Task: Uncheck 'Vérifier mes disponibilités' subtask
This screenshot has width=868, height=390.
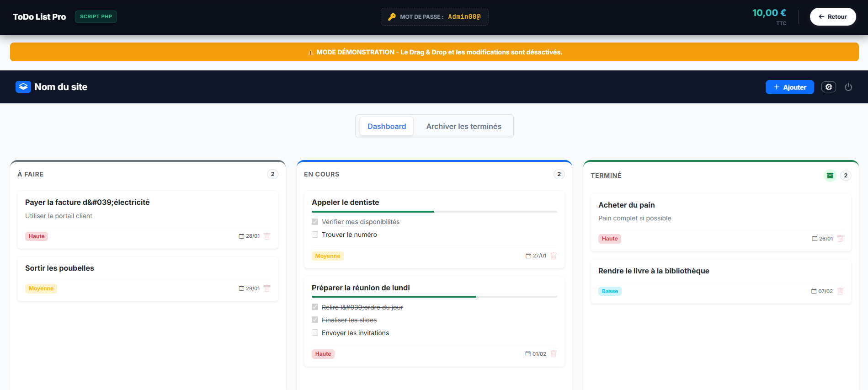Action: (x=315, y=222)
